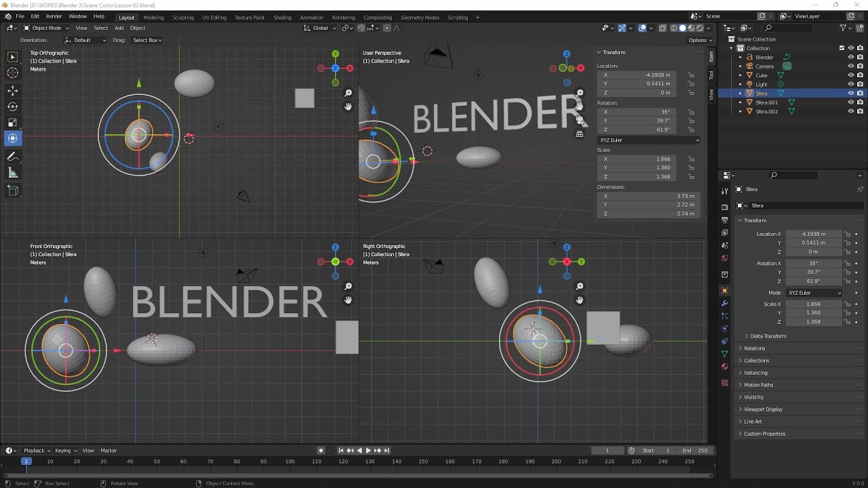Image resolution: width=868 pixels, height=488 pixels.
Task: Open the Modifiers properties tab wrench icon
Action: tap(725, 303)
